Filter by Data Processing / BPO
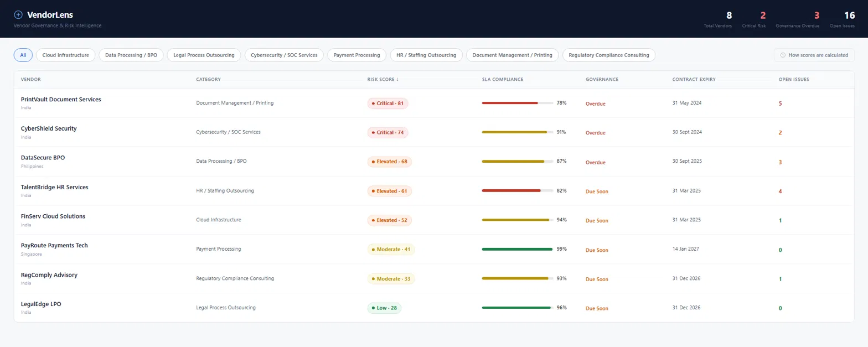Viewport: 868px width, 347px height. click(131, 55)
